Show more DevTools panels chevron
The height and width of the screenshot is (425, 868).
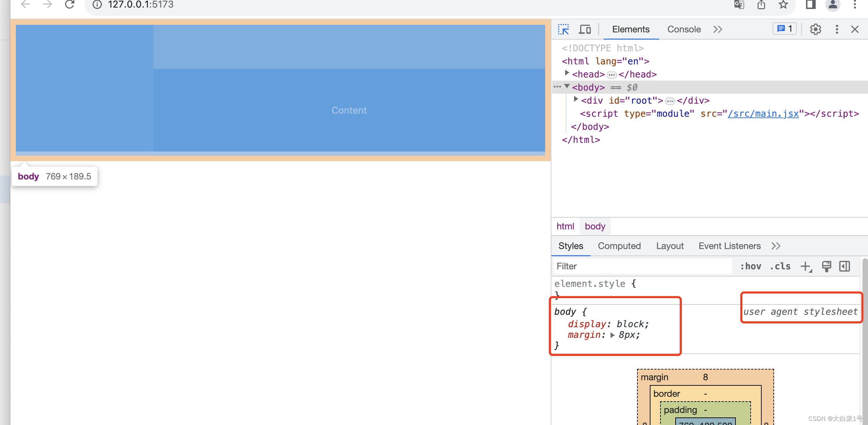tap(718, 29)
